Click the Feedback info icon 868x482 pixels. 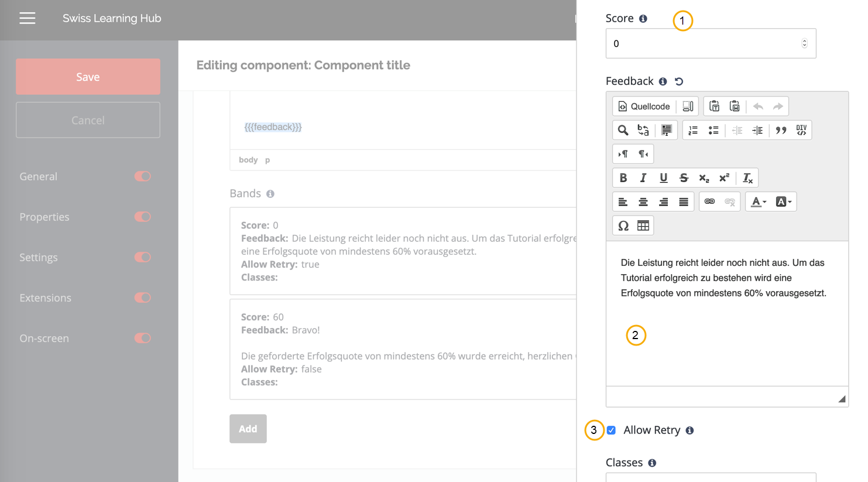663,81
